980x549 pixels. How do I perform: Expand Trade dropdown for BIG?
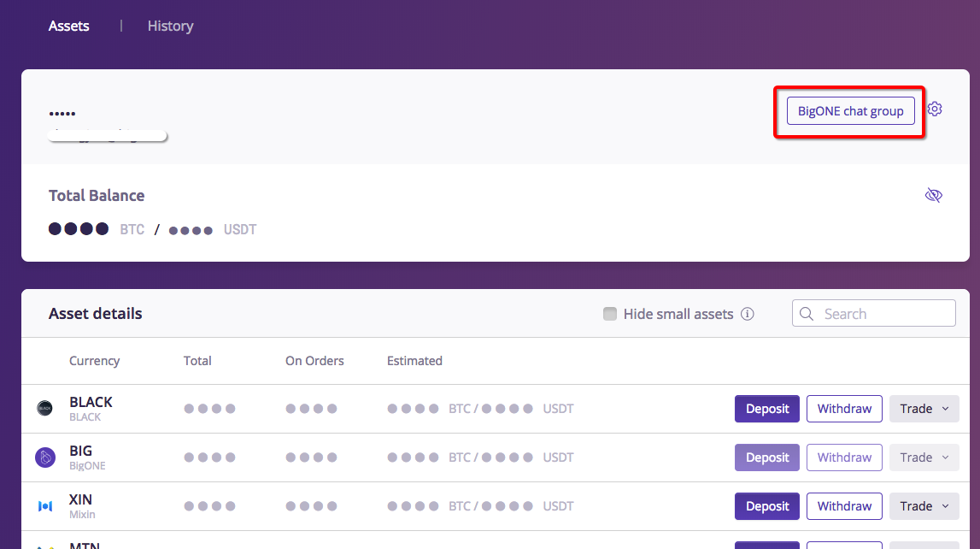(924, 457)
